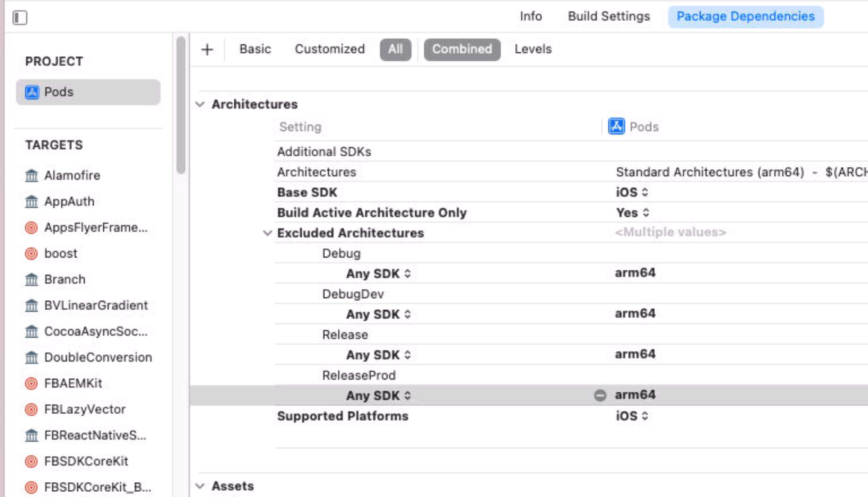Open the Build Settings tab
Screen dimensions: 868x497
pyautogui.click(x=608, y=17)
